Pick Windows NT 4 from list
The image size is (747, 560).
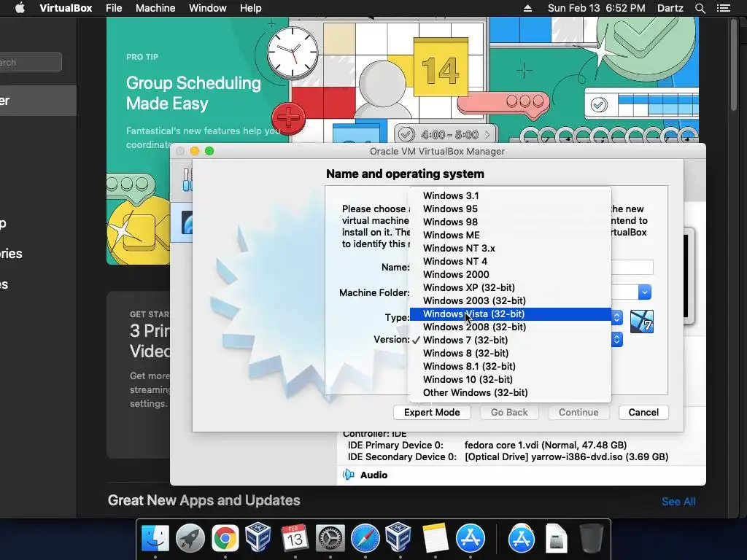[x=510, y=261]
